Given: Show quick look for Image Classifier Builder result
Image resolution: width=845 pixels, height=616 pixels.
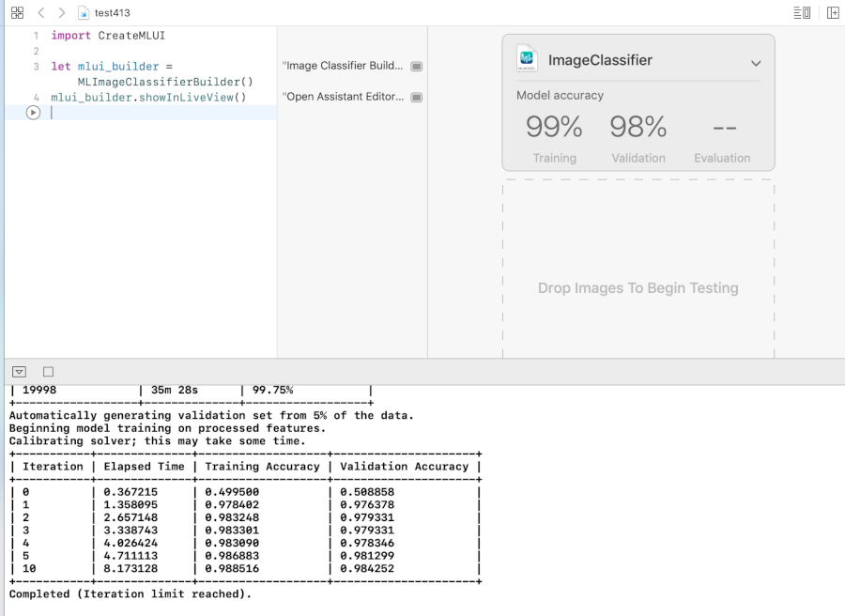Looking at the screenshot, I should pyautogui.click(x=417, y=67).
